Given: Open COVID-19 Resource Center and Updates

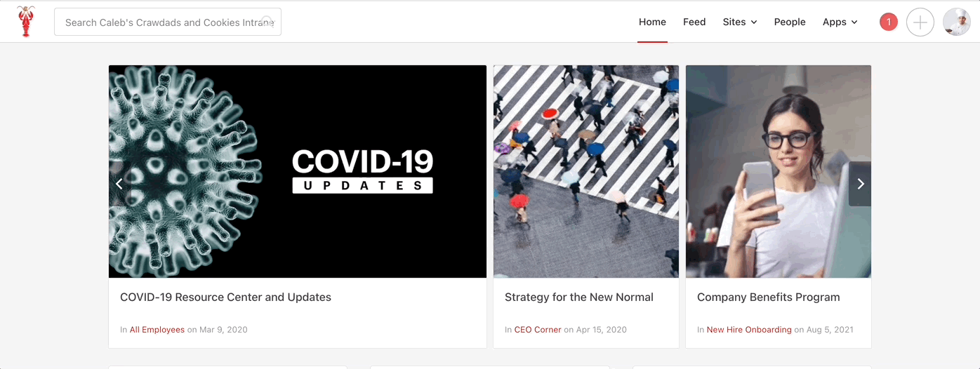Looking at the screenshot, I should (225, 297).
